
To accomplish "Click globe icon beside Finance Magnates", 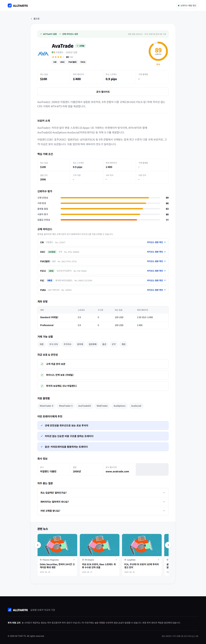I will coord(41,560).
